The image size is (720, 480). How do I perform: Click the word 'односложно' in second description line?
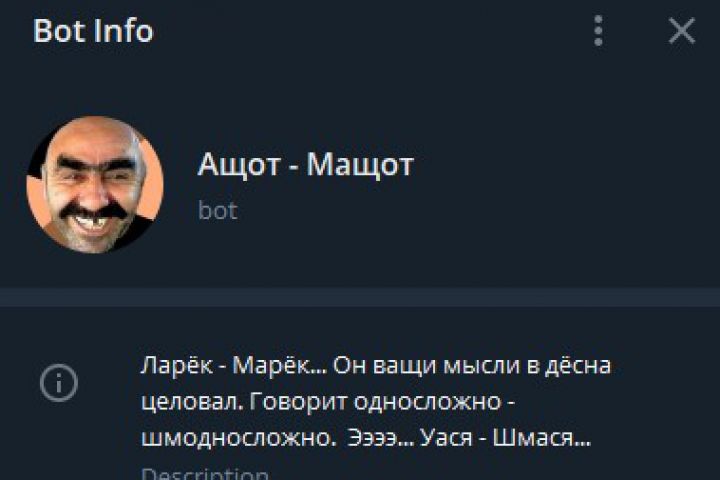coord(427,402)
